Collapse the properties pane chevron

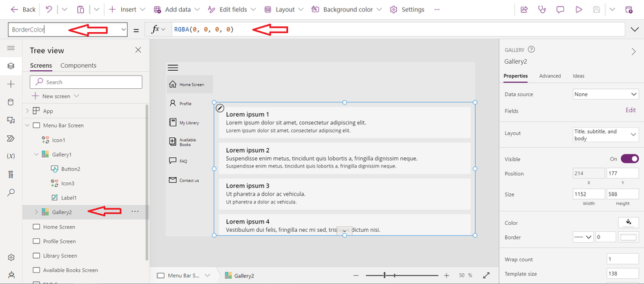[633, 52]
